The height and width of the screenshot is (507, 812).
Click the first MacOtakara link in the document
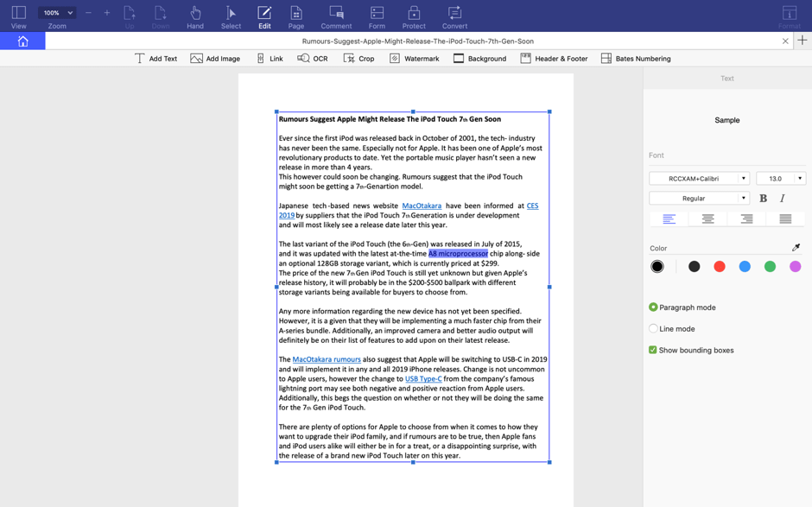point(422,206)
